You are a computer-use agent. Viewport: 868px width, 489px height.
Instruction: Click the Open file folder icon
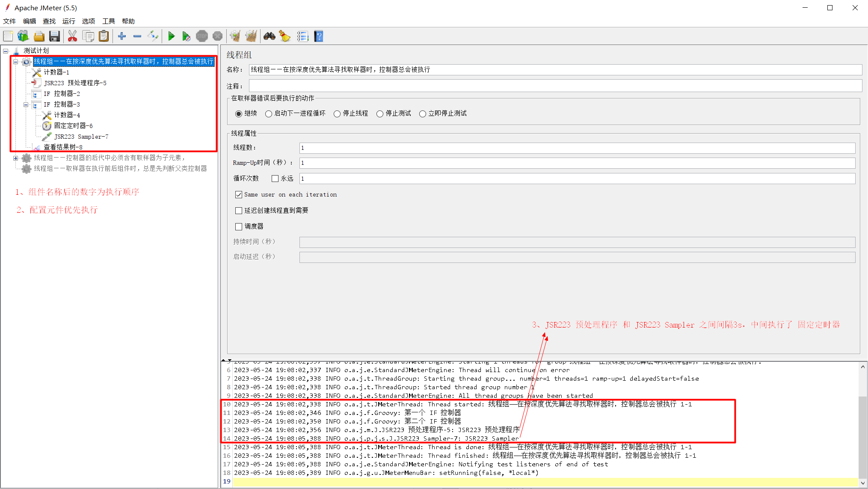[x=39, y=36]
